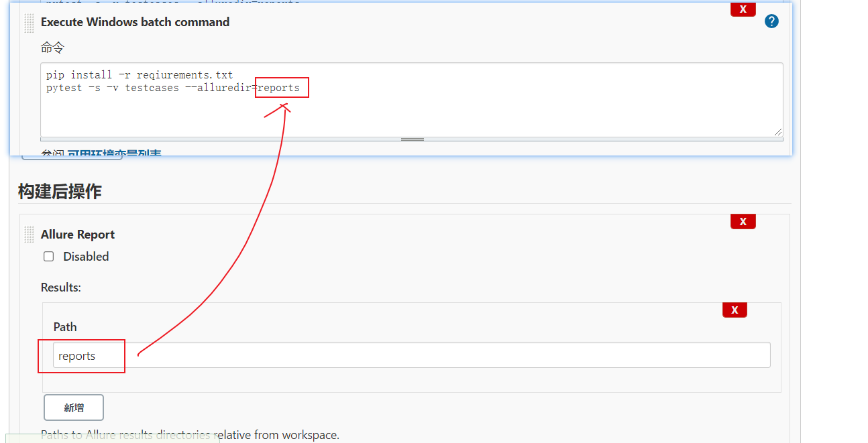Click the 命令 label

(52, 48)
